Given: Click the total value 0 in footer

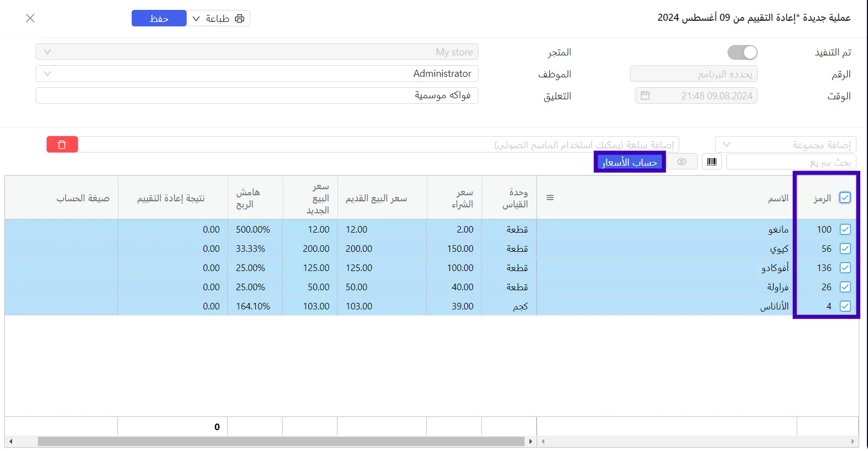Looking at the screenshot, I should click(217, 427).
